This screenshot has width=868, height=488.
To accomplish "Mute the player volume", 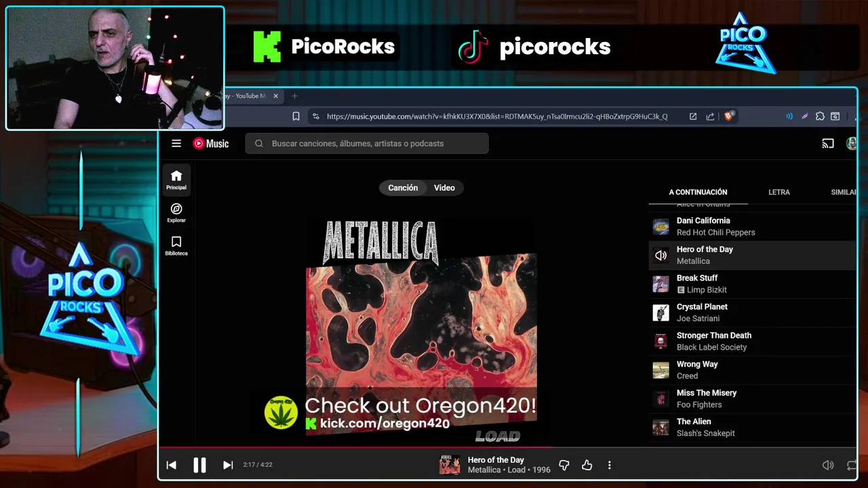I will pos(828,465).
